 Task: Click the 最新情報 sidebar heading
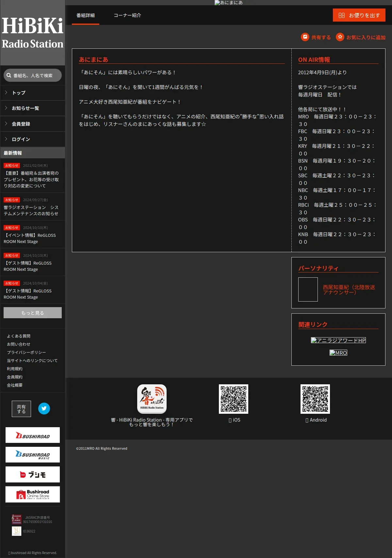click(13, 153)
